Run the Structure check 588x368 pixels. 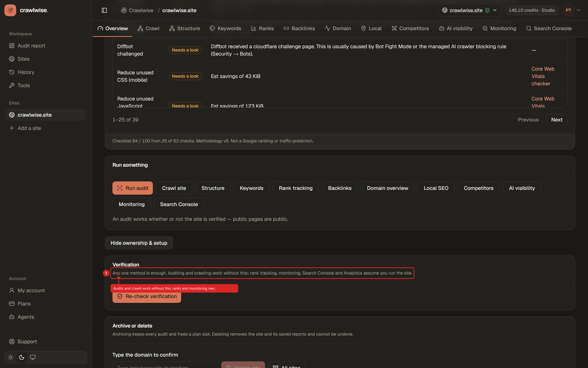(213, 188)
